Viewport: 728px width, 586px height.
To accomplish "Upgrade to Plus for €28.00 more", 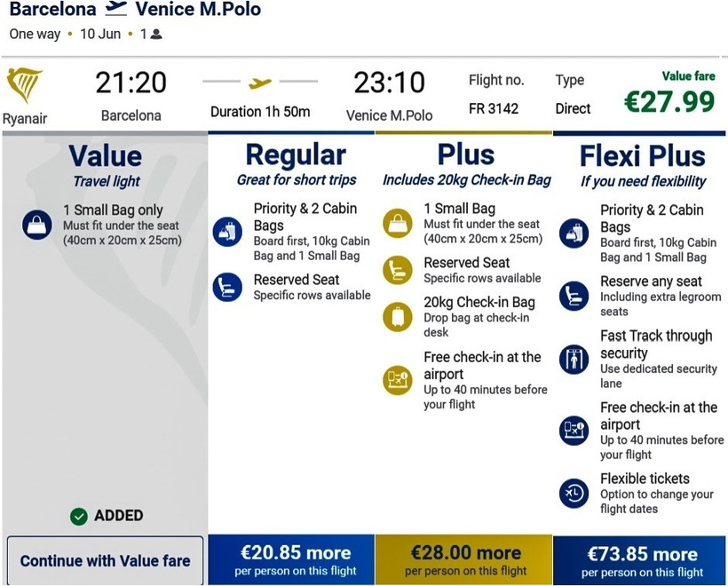I will 464,560.
